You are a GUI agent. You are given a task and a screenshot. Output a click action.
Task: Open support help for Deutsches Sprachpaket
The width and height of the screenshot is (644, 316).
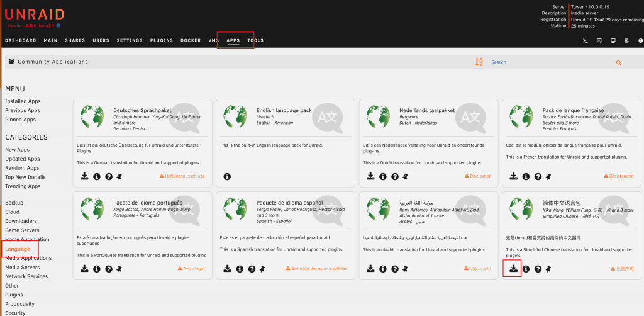click(108, 176)
